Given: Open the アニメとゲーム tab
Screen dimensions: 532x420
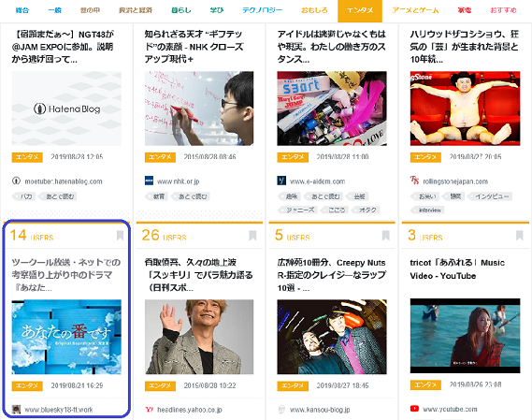Looking at the screenshot, I should (415, 10).
